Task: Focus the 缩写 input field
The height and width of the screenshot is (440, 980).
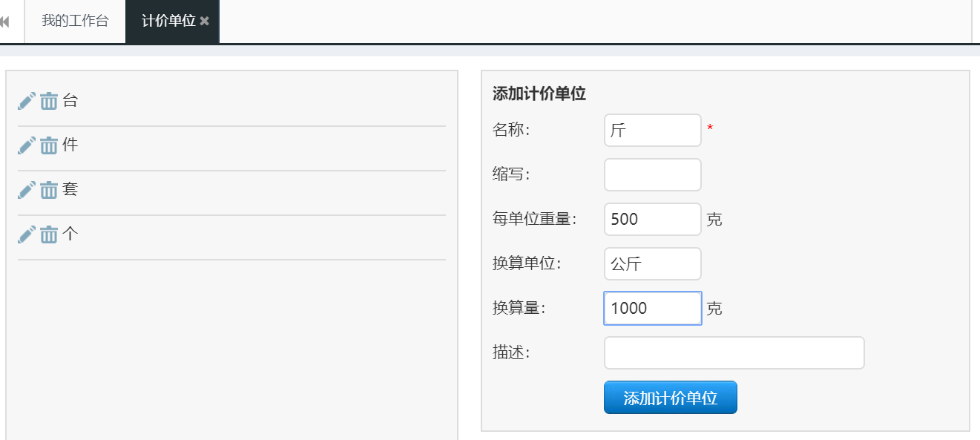Action: [653, 174]
